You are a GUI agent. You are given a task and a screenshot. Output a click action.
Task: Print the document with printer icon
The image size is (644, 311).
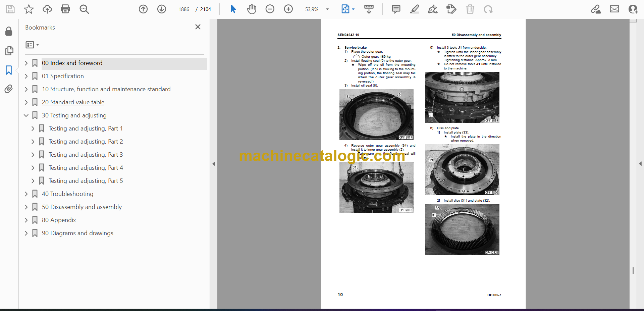tap(65, 9)
